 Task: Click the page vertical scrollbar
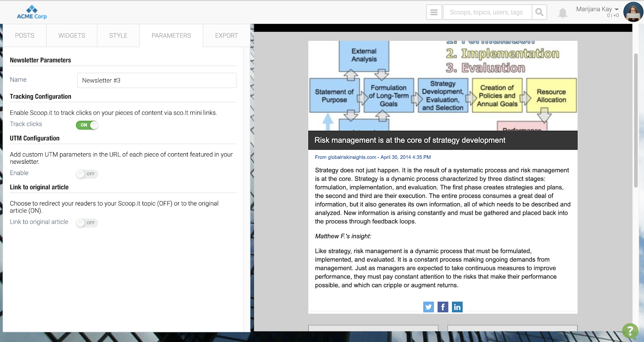[x=636, y=121]
